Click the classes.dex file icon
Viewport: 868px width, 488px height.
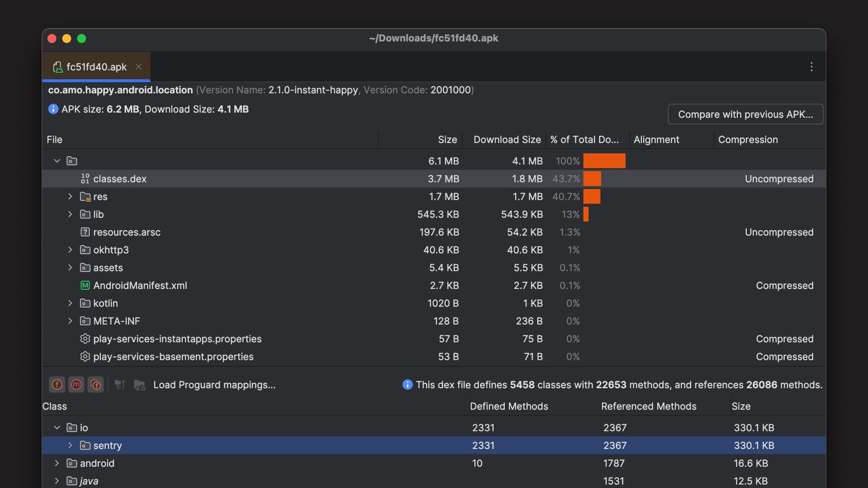coord(85,179)
